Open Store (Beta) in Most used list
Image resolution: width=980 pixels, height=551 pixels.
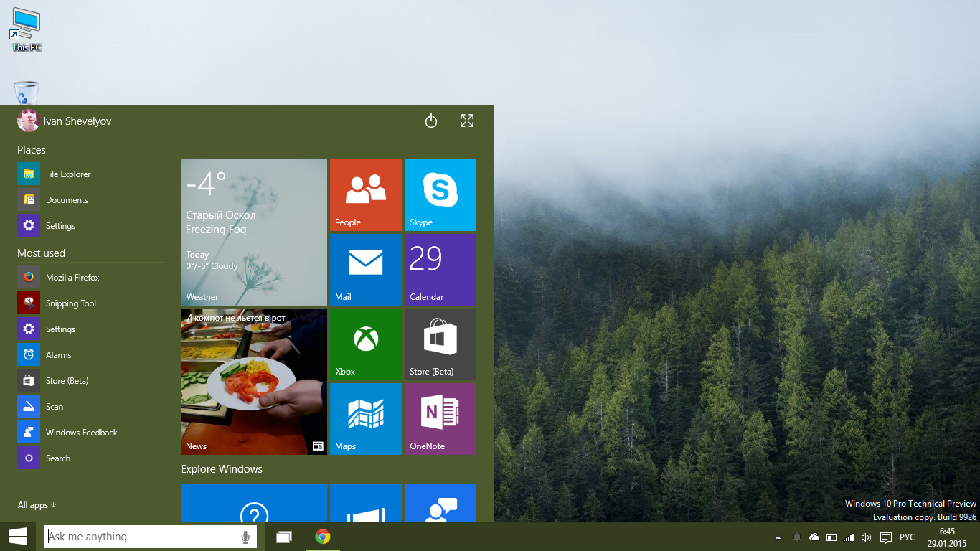[x=90, y=380]
